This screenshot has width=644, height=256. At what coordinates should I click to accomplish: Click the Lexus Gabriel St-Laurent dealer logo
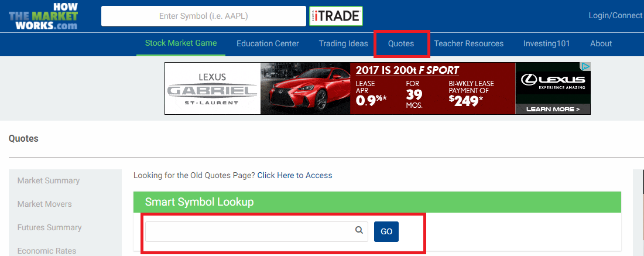[213, 88]
